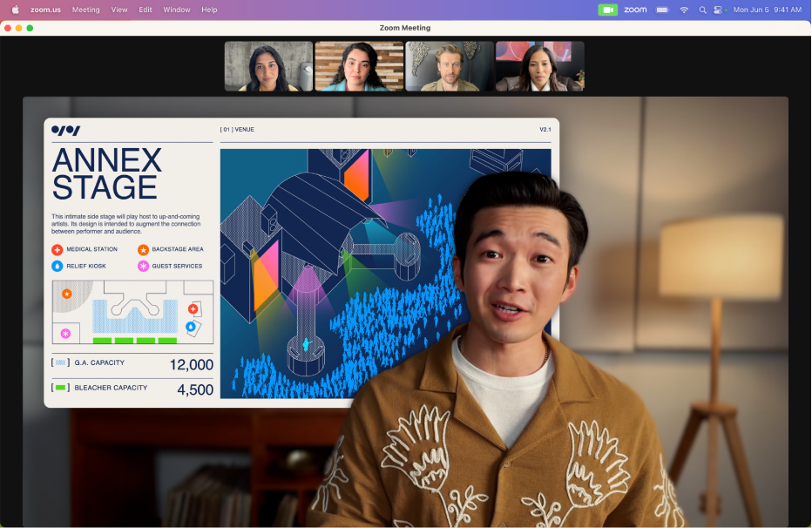Open the Wi-Fi status menu

point(684,10)
